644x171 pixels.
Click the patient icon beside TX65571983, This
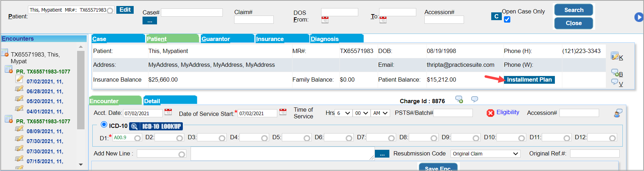point(5,53)
